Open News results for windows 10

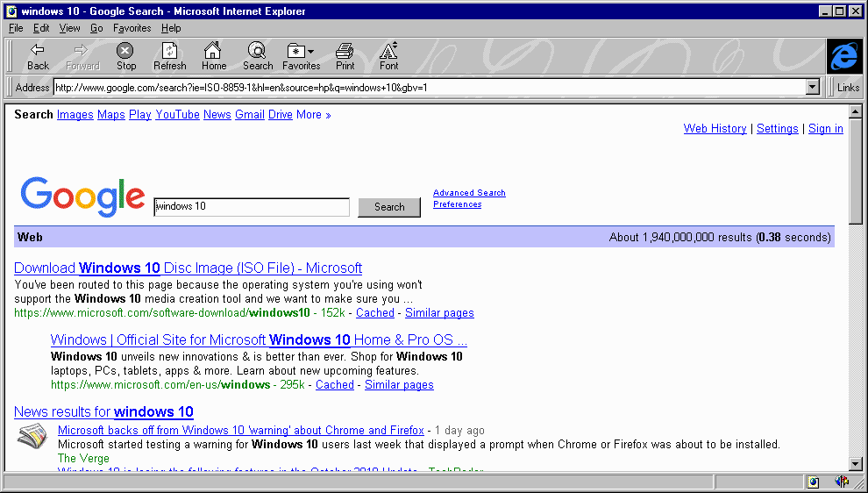click(103, 412)
